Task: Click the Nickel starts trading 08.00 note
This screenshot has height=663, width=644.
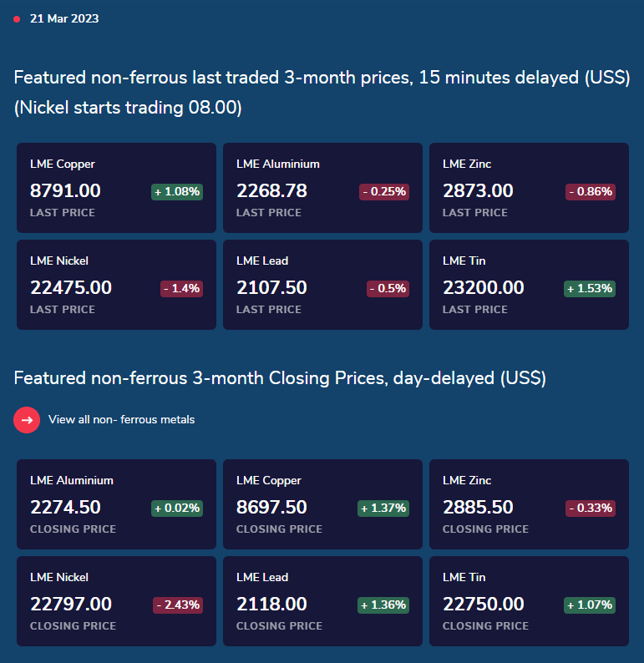Action: click(128, 108)
